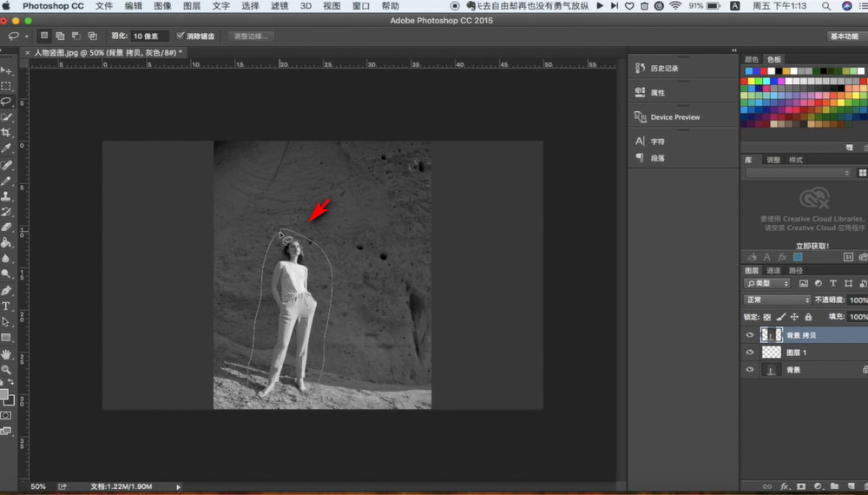Select the Clone Stamp tool

click(6, 196)
